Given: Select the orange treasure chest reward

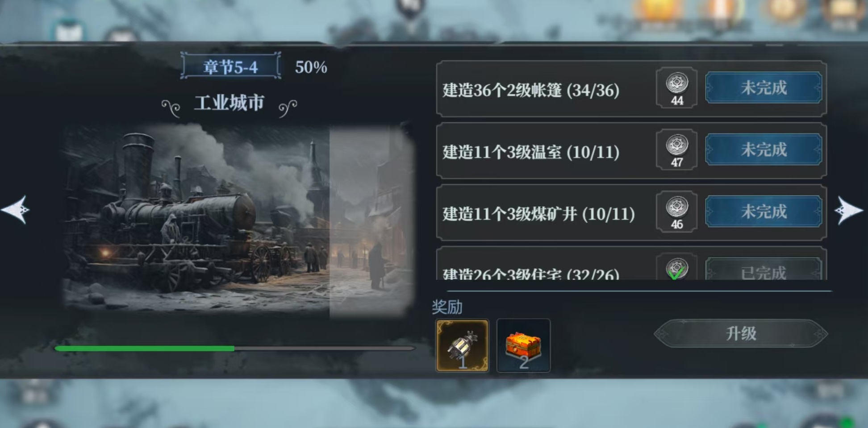Looking at the screenshot, I should pos(523,346).
